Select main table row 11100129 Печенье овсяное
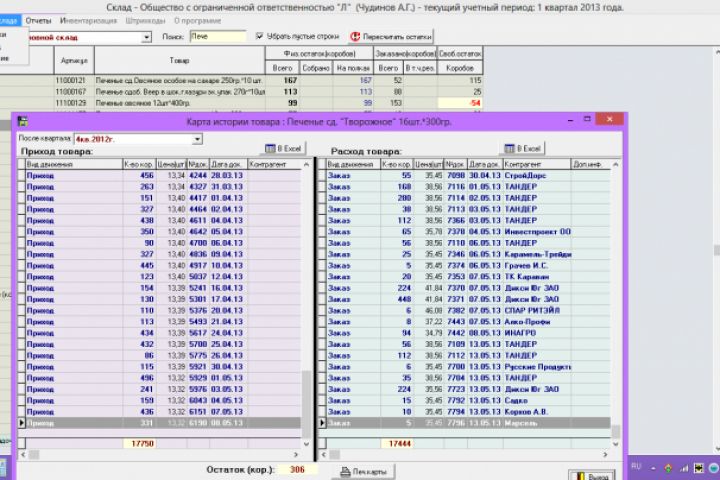Screen dimensions: 720x480 (242, 103)
